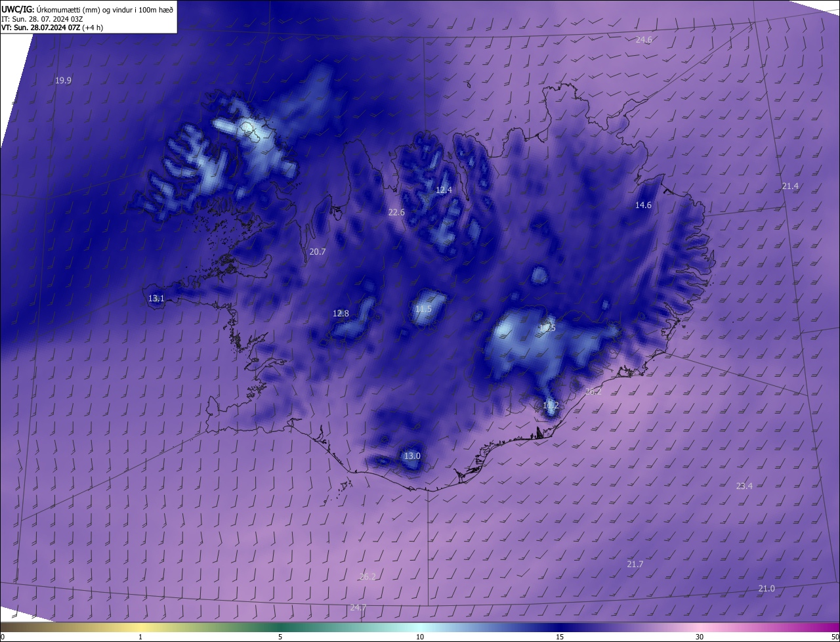Screen dimensions: 840x642
Task: Click the 20.7 value label
Action: 317,251
